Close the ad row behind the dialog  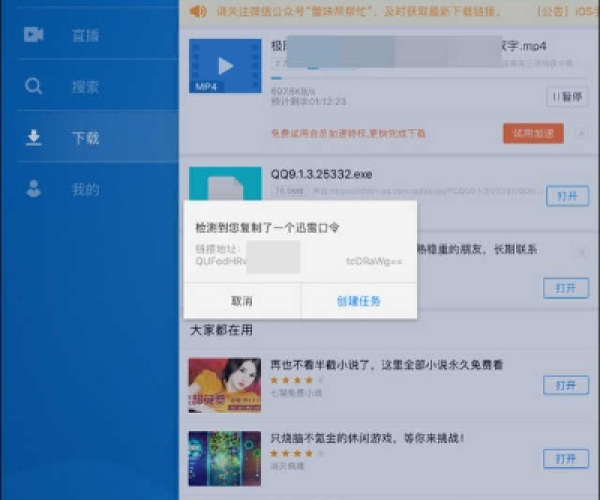tap(582, 253)
